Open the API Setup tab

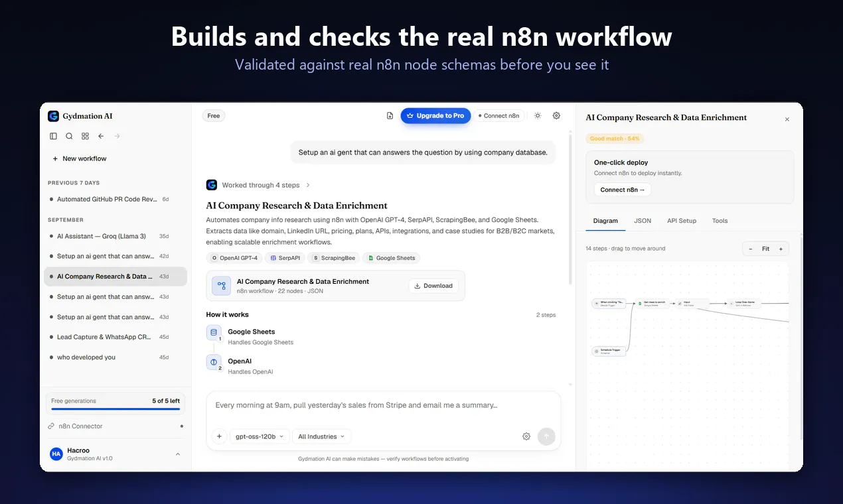pos(682,221)
